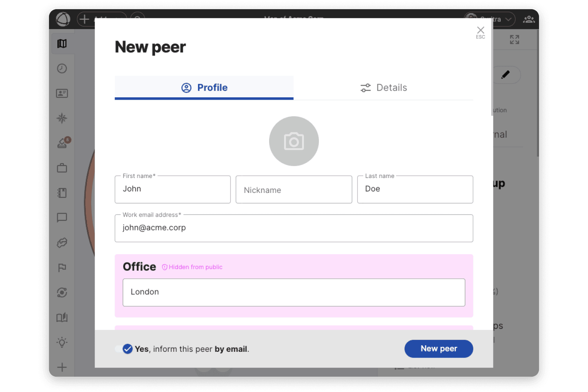Click the lightbulb icon in sidebar

click(62, 342)
